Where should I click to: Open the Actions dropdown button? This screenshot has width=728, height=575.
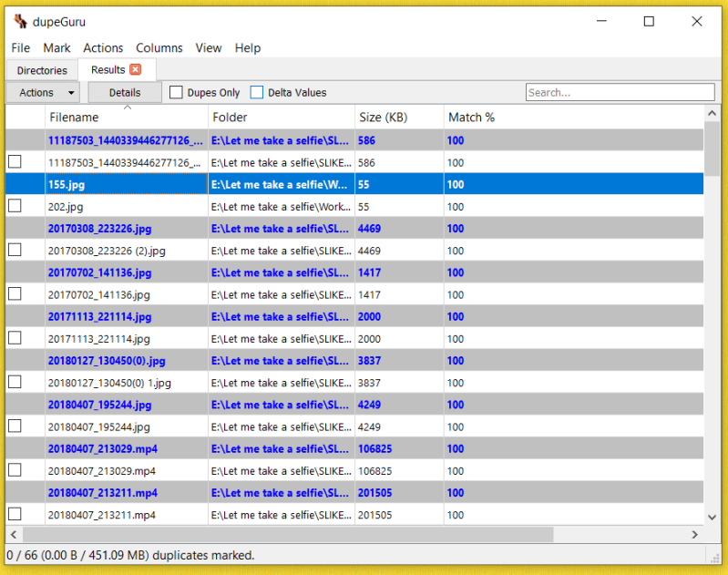(43, 92)
